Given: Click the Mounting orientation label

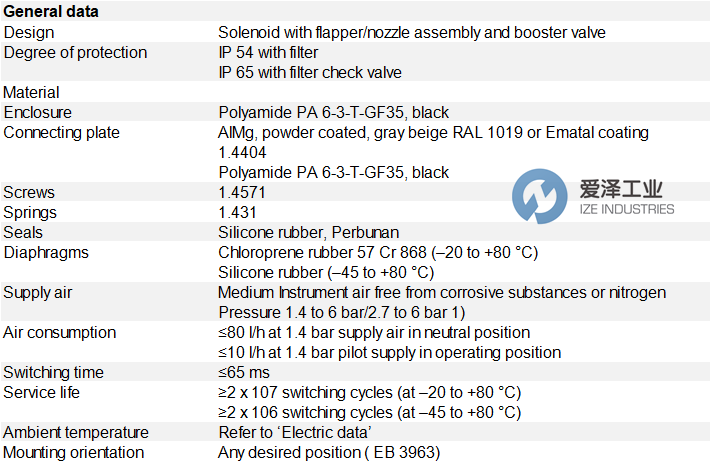Looking at the screenshot, I should 74,452.
